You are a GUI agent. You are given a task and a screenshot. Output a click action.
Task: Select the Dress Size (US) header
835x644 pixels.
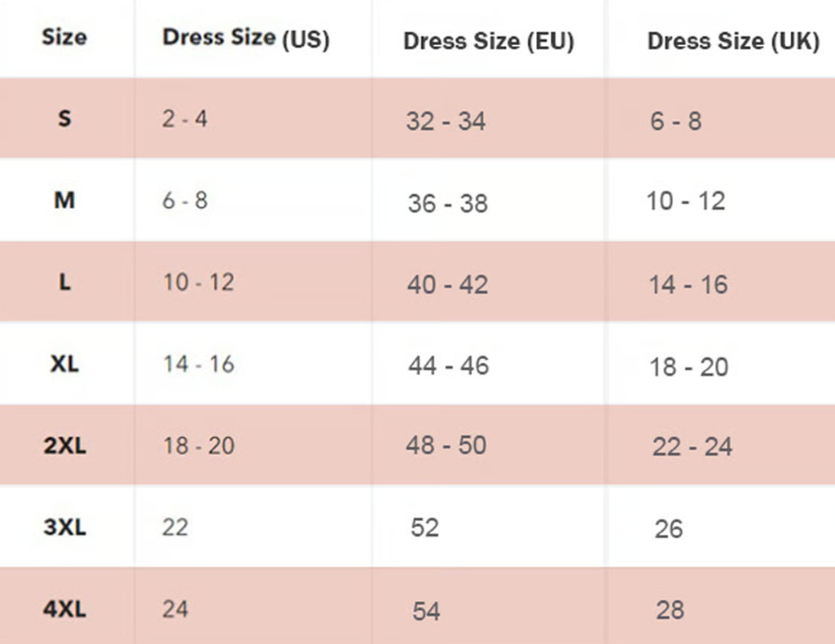point(246,38)
